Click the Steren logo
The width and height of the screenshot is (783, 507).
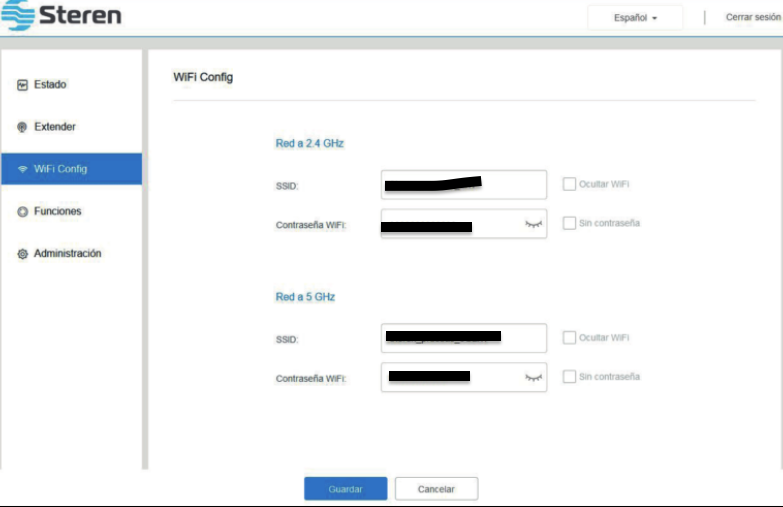click(x=61, y=15)
